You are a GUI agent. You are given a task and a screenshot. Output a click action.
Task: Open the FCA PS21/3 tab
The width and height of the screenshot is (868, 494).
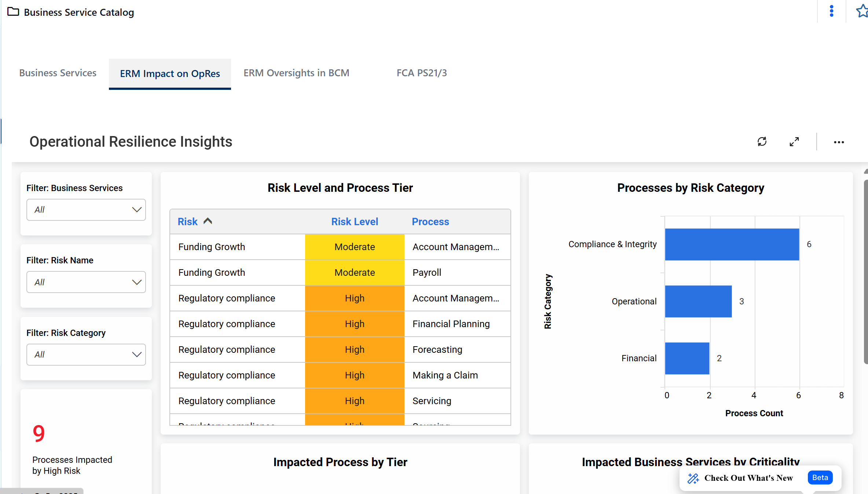click(x=422, y=73)
